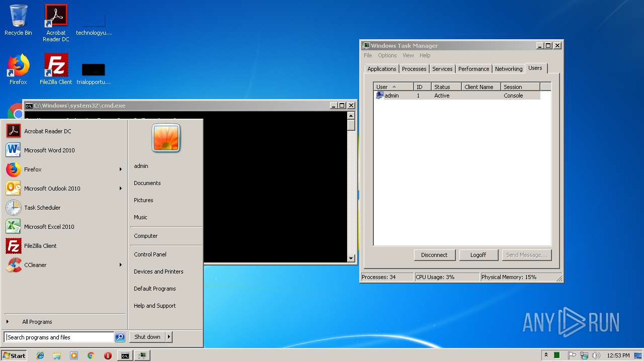
Task: Open Computer from Start menu
Action: click(x=166, y=236)
